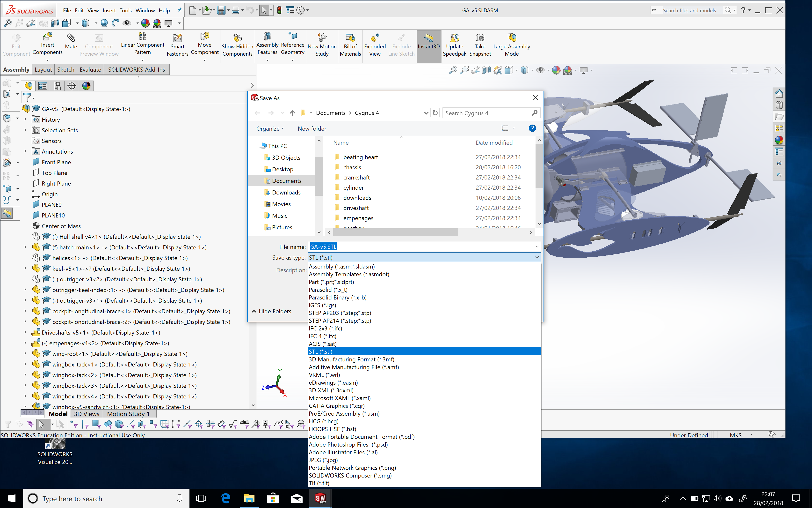The height and width of the screenshot is (508, 812).
Task: Choose STEP AP214 file type
Action: [424, 321]
